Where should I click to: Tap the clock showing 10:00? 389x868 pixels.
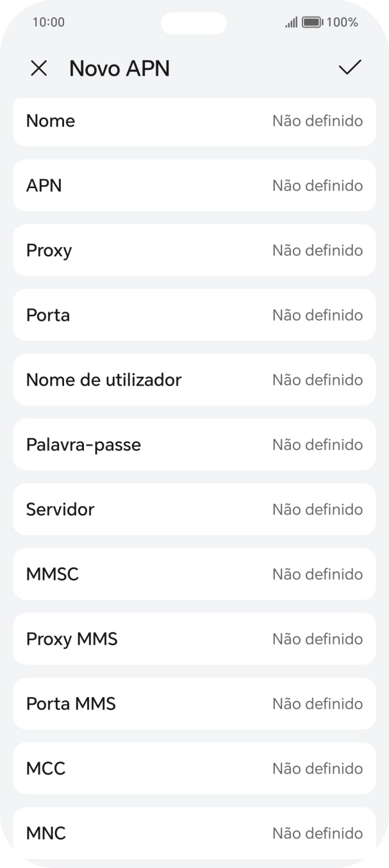[x=48, y=22]
